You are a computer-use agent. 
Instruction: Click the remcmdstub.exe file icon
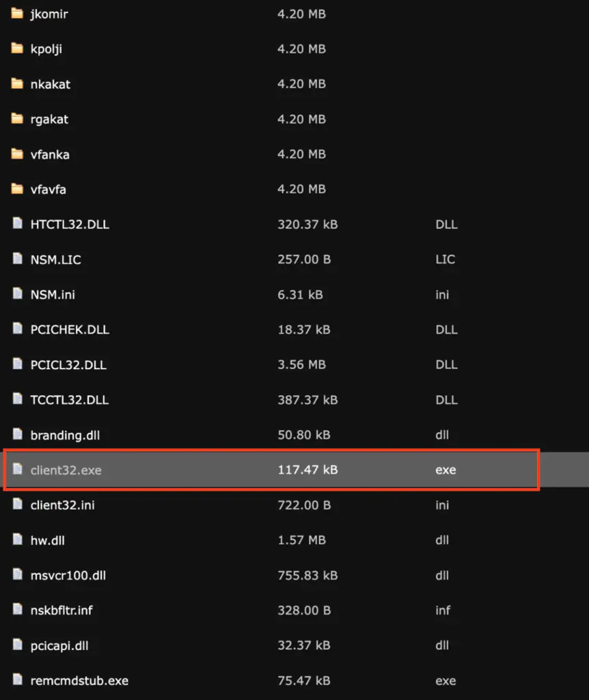pyautogui.click(x=18, y=680)
